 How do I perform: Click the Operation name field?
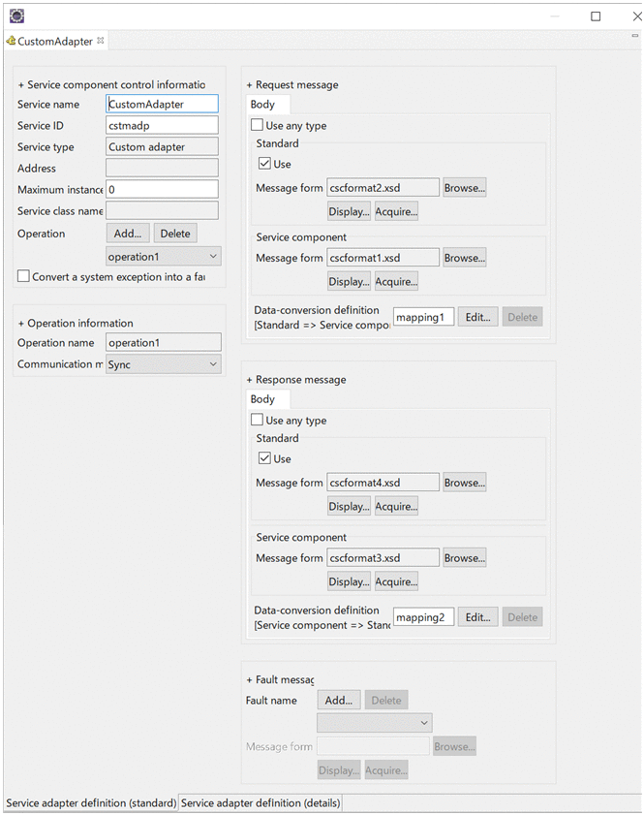click(164, 342)
